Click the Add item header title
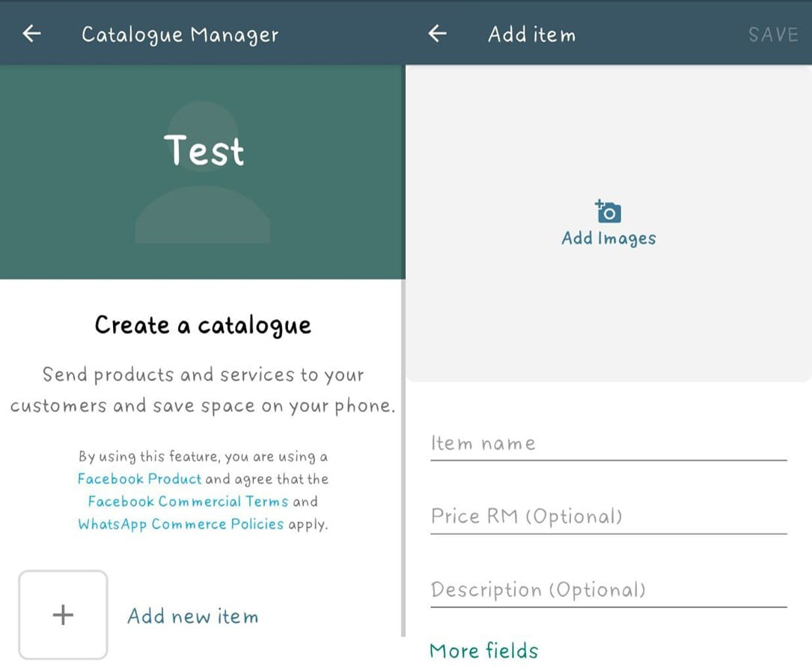812x668 pixels. (531, 34)
